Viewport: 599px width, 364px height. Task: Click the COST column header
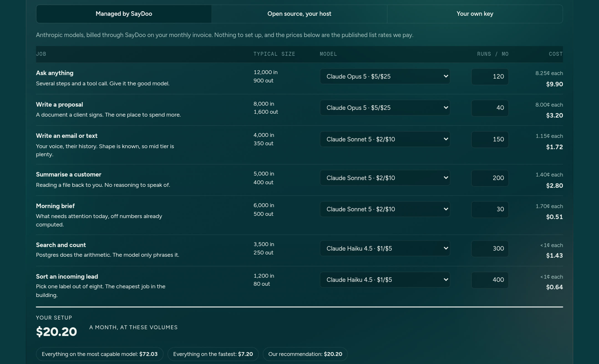(x=556, y=54)
